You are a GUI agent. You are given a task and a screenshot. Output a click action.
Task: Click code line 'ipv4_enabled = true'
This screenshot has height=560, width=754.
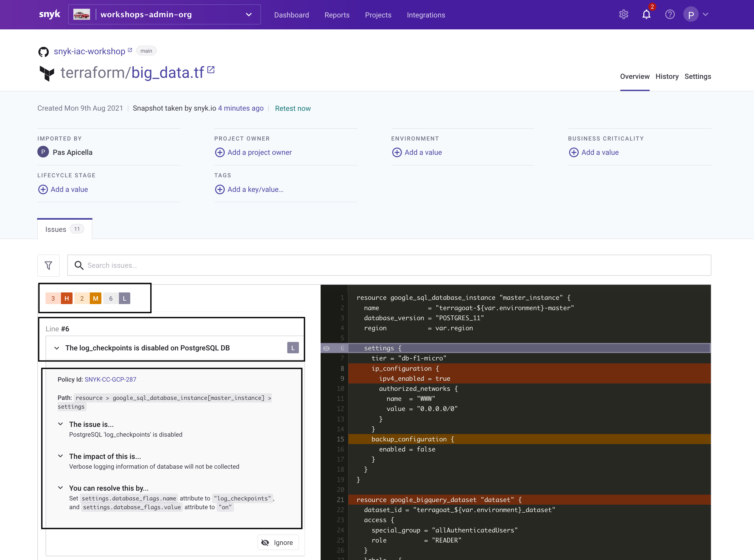[529, 379]
